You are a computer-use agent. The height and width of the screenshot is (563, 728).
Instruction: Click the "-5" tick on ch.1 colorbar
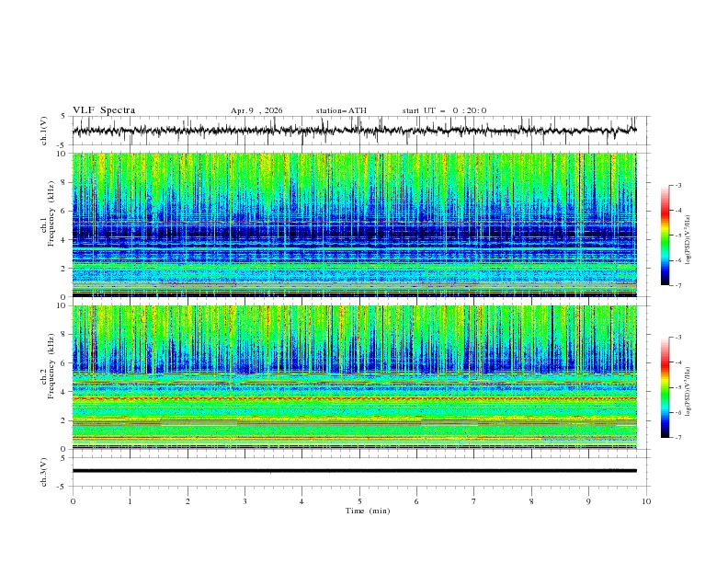coord(677,236)
